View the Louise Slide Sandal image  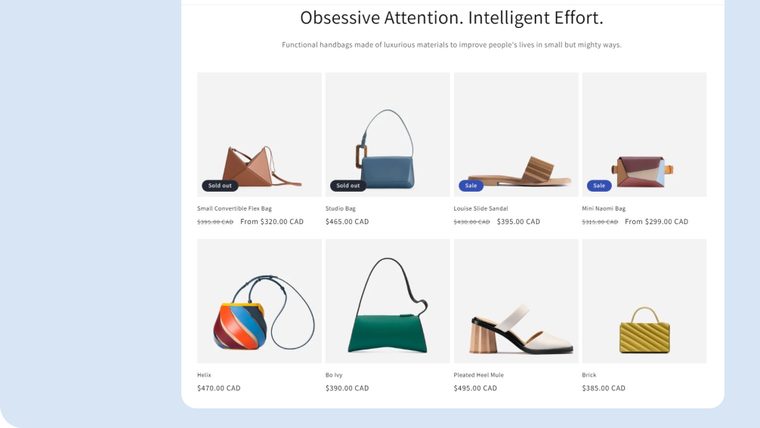tap(516, 133)
